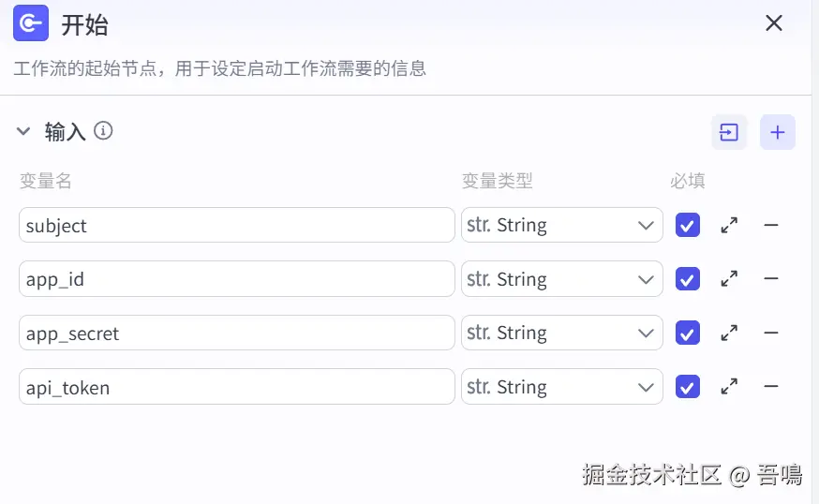
Task: Disable the required checkbox for api_token
Action: (688, 386)
